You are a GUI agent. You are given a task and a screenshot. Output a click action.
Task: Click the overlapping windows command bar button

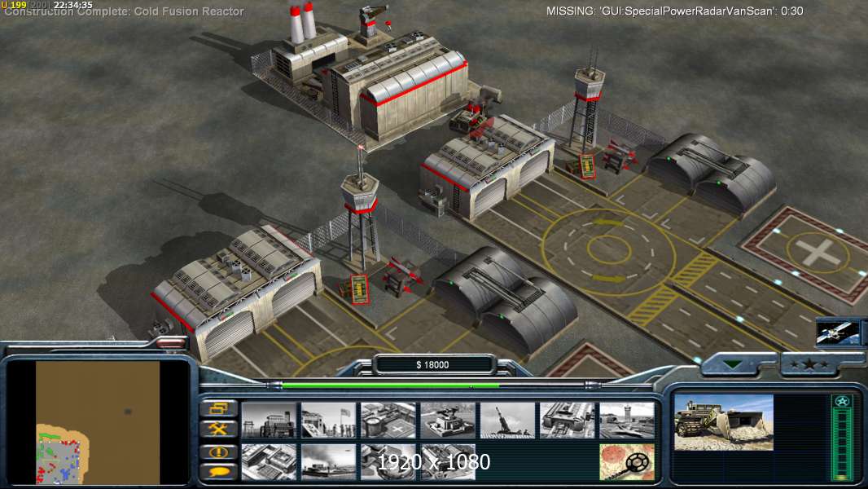pos(219,408)
